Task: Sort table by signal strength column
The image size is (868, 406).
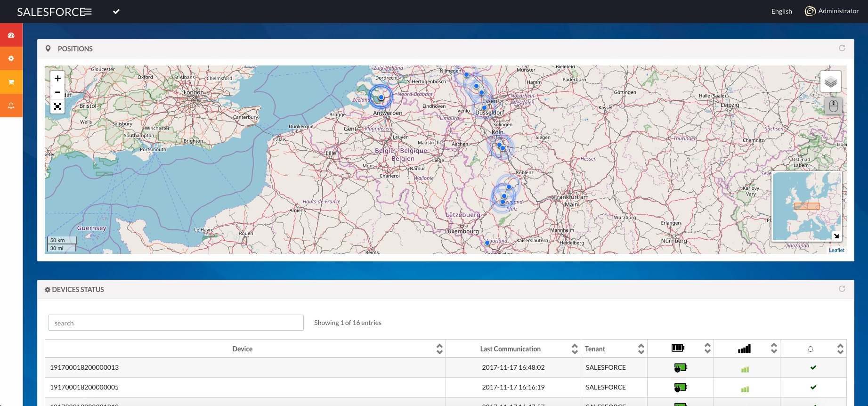Action: 774,349
